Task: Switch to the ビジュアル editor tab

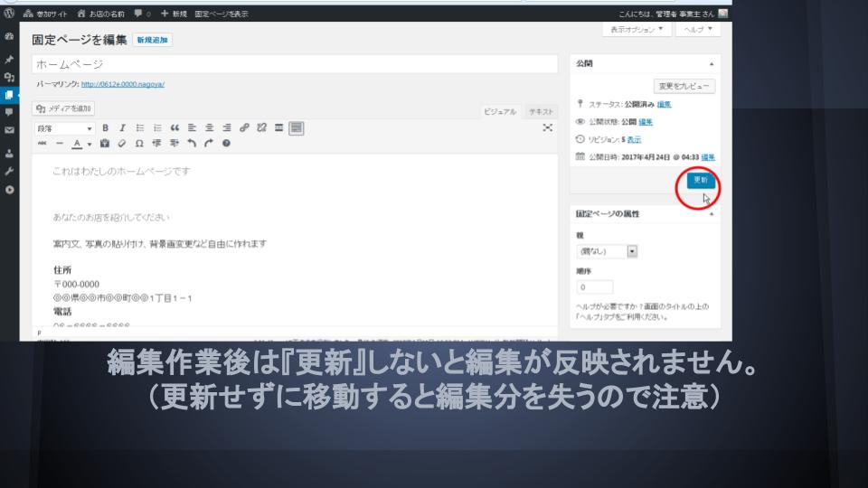Action: coord(500,111)
